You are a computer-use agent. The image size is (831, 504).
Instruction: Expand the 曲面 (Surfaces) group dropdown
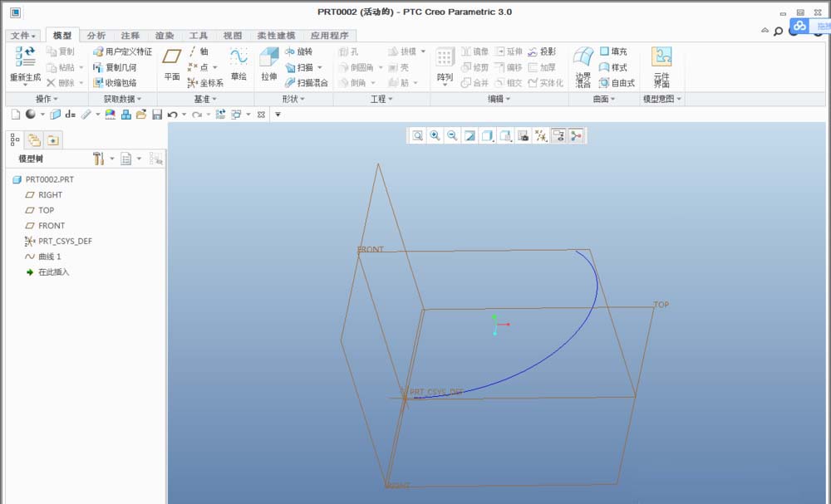pyautogui.click(x=603, y=99)
